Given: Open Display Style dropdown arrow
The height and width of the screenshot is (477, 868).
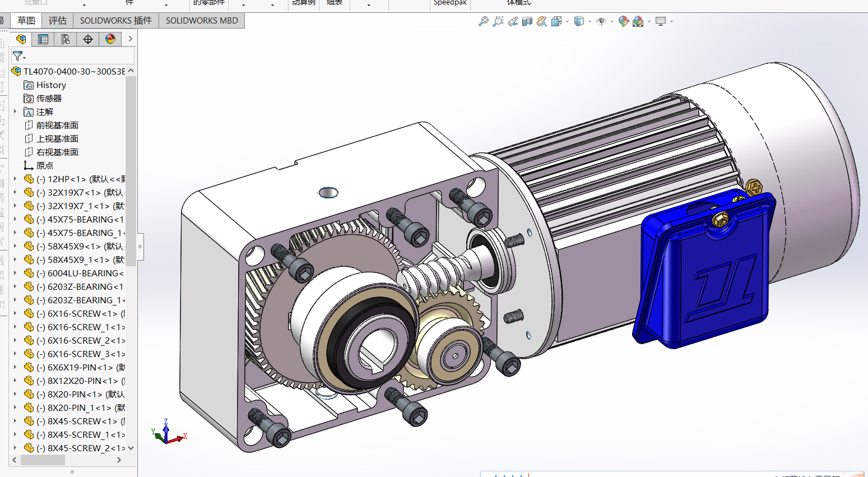Looking at the screenshot, I should click(590, 22).
